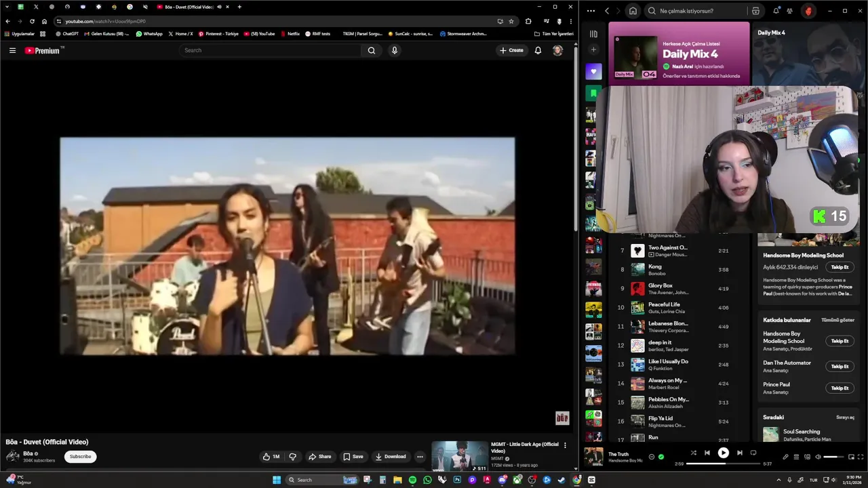This screenshot has height=488, width=868.
Task: Click Tümünü göster in credits section
Action: point(837,320)
